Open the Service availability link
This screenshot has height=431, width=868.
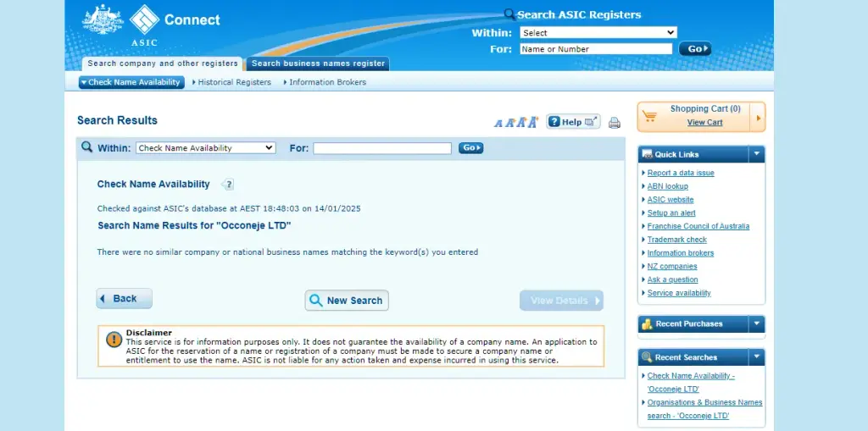[x=679, y=293]
